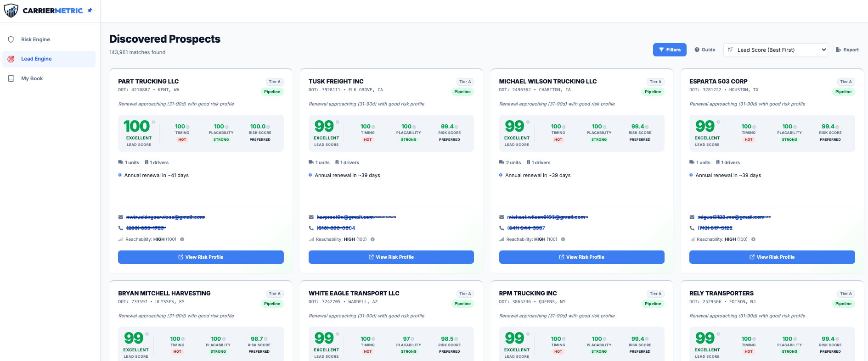Click the phone icon on TUSK FREIGHT card
Viewport: 868px width, 361px height.
[x=311, y=228]
